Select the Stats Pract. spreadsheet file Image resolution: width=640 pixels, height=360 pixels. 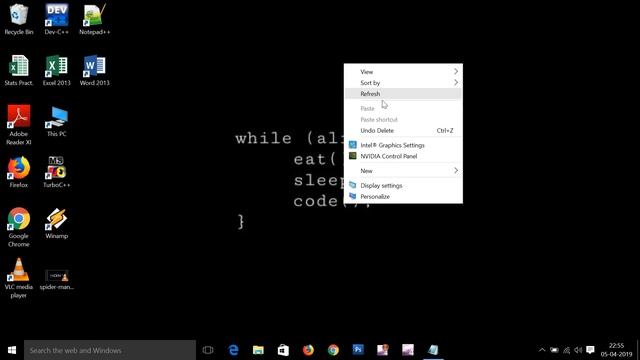pyautogui.click(x=19, y=71)
